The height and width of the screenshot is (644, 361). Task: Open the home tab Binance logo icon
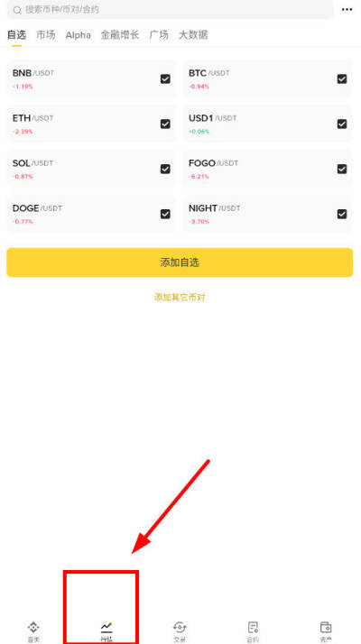[33, 627]
